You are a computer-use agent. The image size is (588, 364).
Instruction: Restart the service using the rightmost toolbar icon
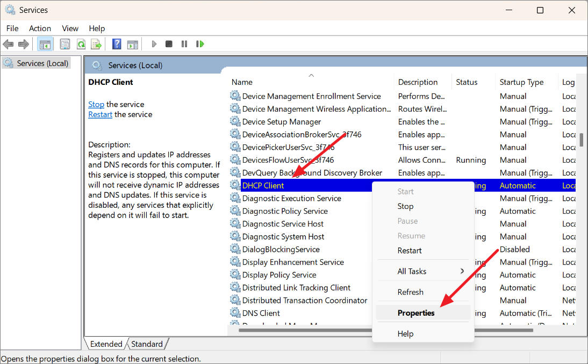200,43
